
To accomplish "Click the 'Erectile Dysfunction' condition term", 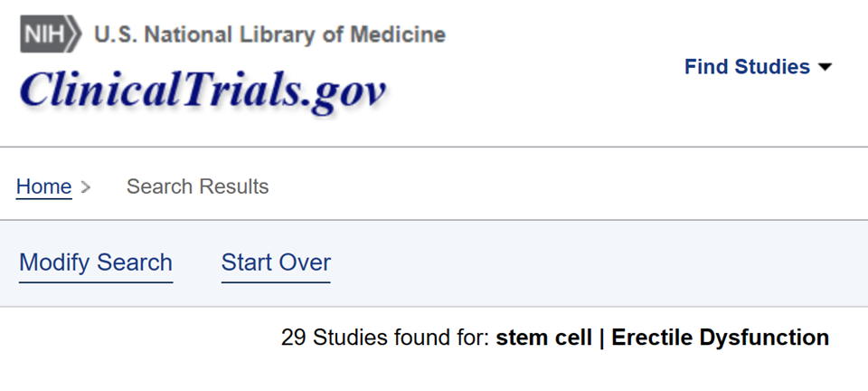I will [721, 338].
